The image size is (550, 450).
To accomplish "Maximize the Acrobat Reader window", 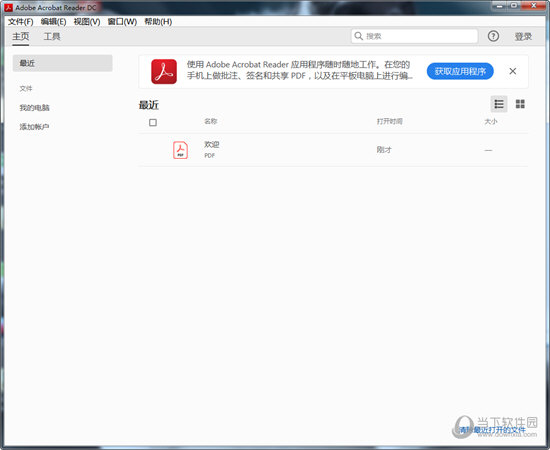I will click(x=514, y=5).
